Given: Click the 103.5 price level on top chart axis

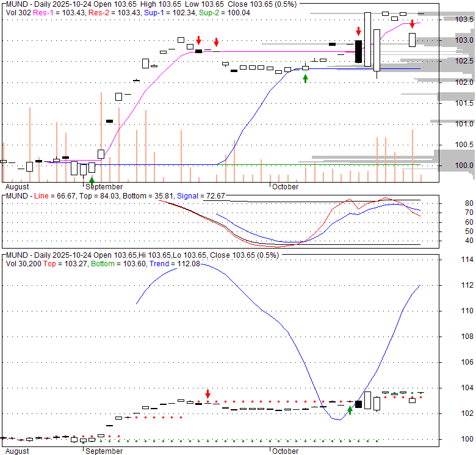Looking at the screenshot, I should point(465,20).
